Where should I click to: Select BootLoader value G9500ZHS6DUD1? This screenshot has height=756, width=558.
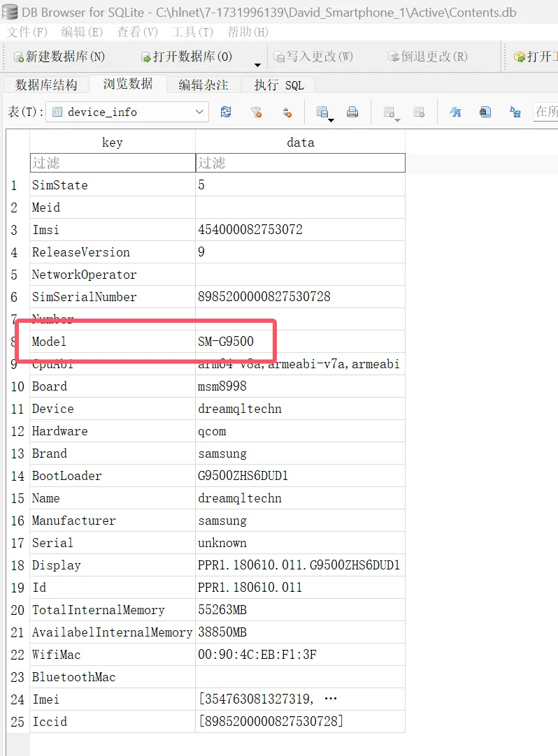(300, 476)
